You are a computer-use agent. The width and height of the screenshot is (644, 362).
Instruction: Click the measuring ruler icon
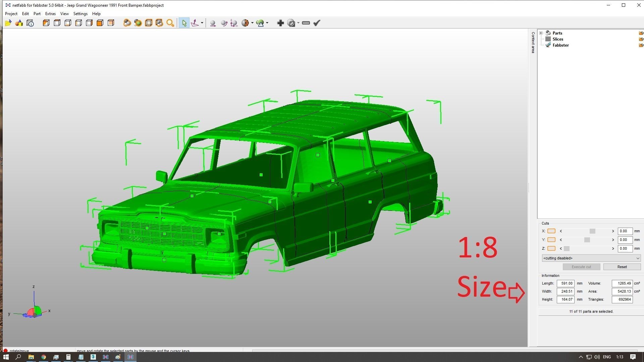(x=306, y=23)
